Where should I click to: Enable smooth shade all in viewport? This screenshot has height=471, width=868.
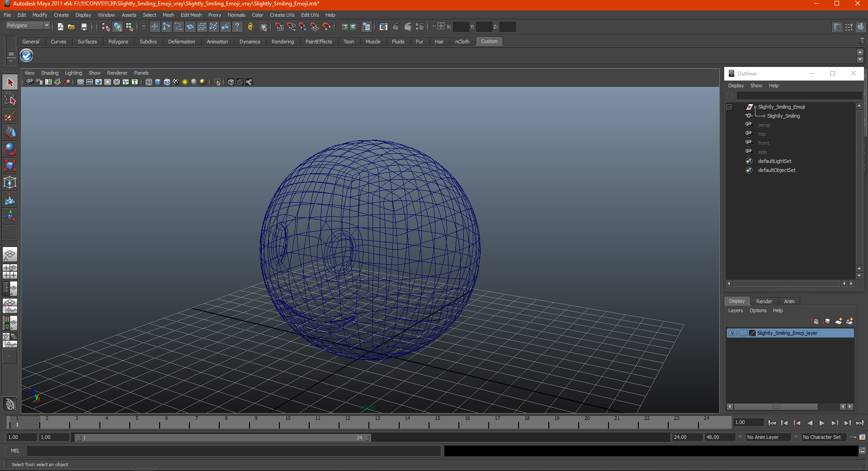(158, 82)
